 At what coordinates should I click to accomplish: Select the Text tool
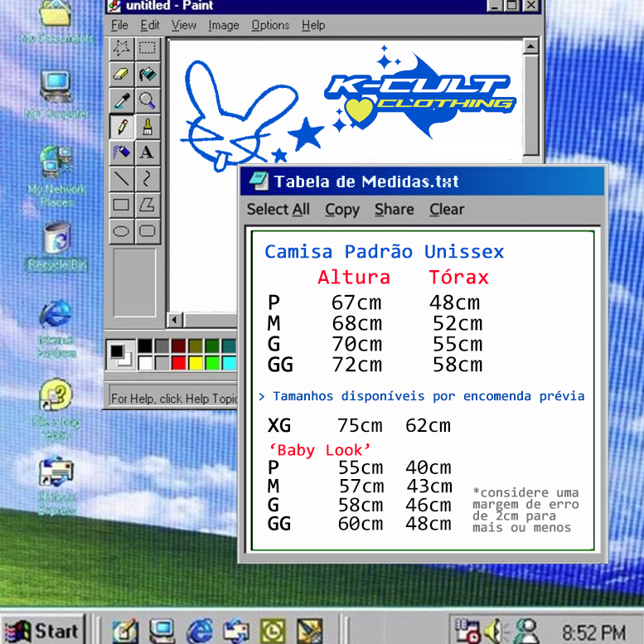pos(147,153)
